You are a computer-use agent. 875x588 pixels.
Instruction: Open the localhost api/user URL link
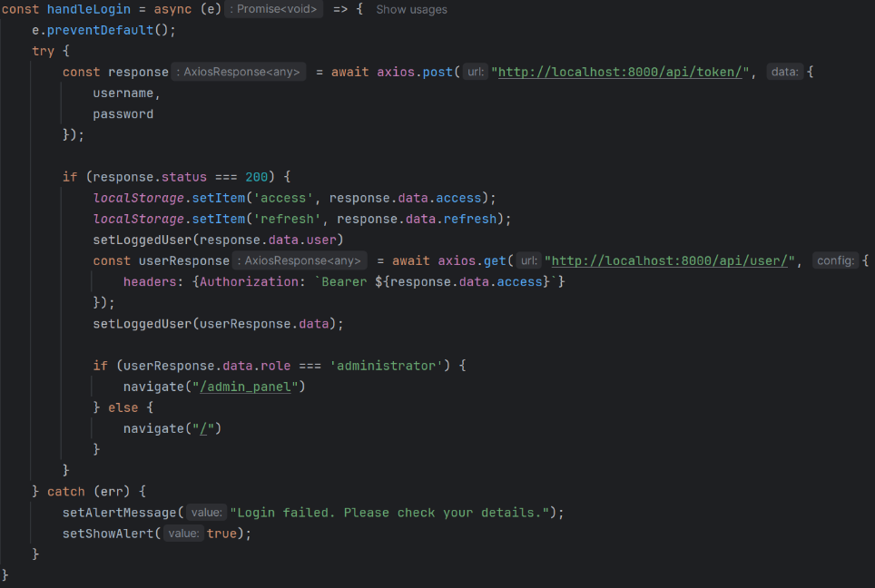tap(670, 260)
